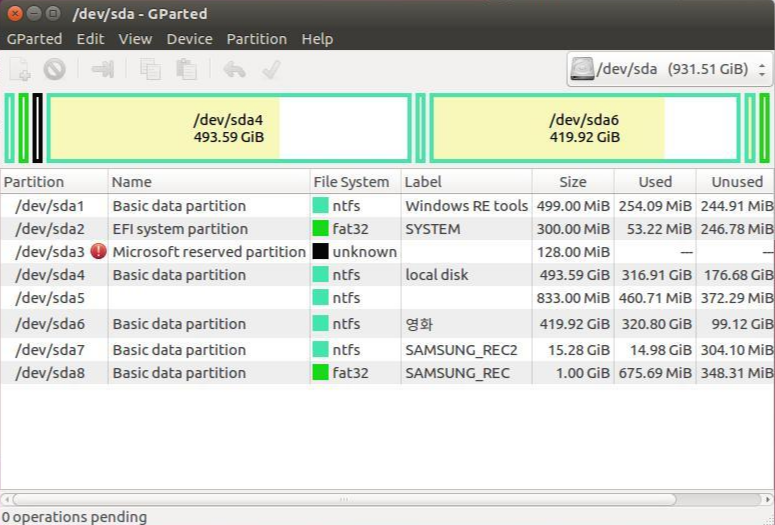Click the New partition toolbar icon
This screenshot has height=525, width=775.
point(20,69)
